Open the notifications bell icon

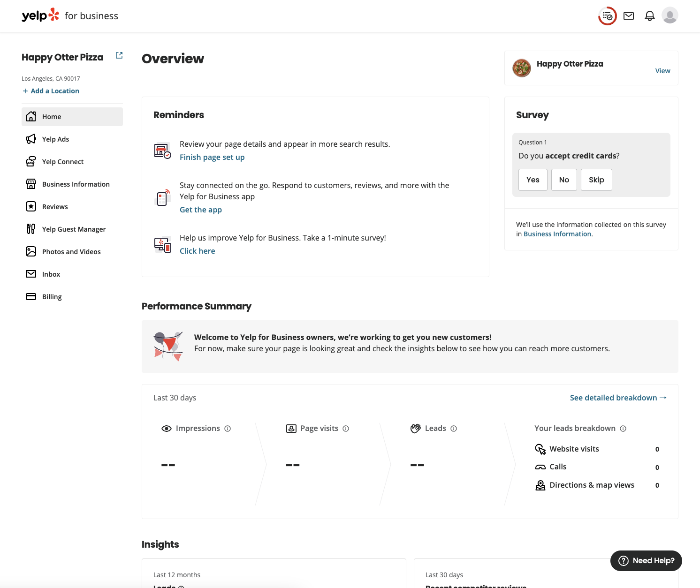click(x=649, y=16)
